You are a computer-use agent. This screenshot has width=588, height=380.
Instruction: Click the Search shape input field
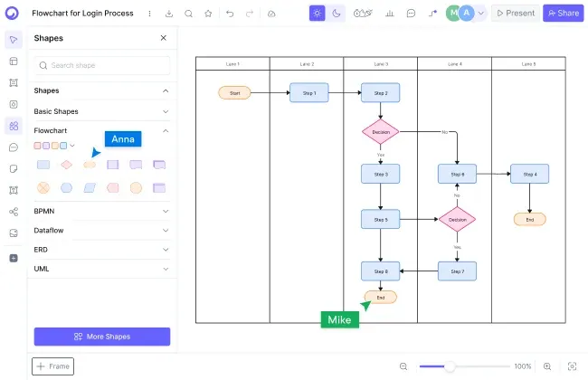102,65
